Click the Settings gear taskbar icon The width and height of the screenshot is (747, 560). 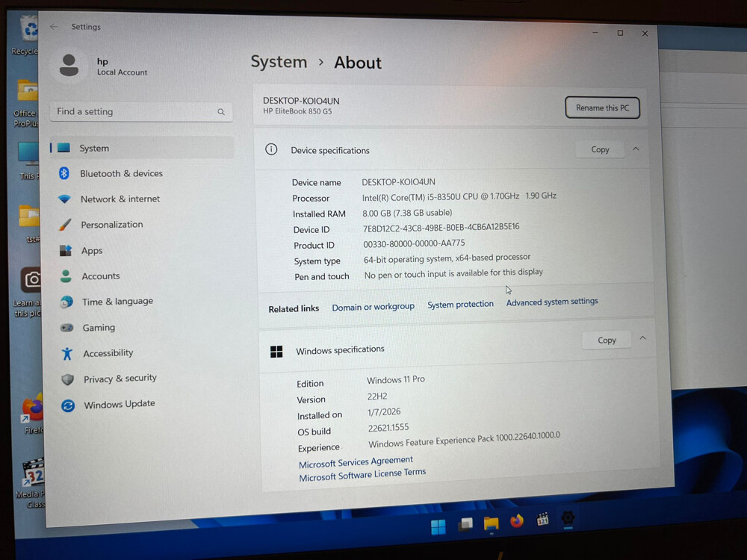[x=568, y=517]
